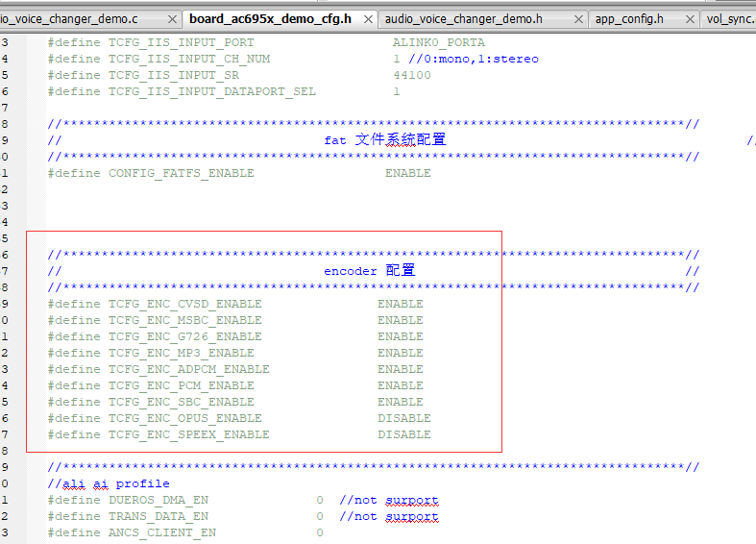Click TCFG_ENC_SBC_ENABLE macro
Image resolution: width=756 pixels, height=544 pixels.
pos(182,402)
